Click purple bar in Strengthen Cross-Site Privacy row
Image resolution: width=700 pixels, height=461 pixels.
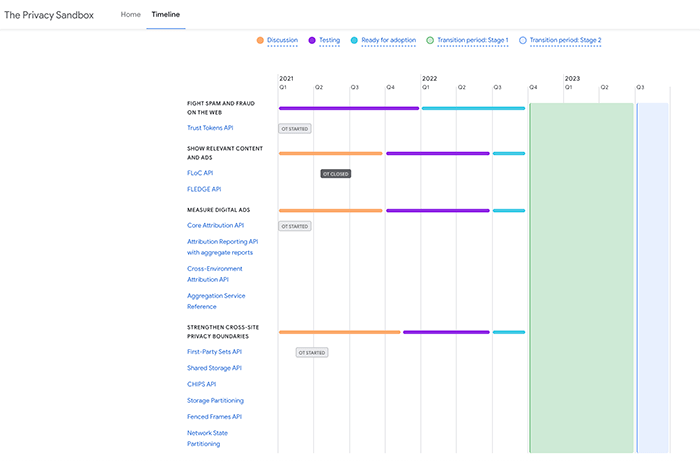(x=446, y=332)
